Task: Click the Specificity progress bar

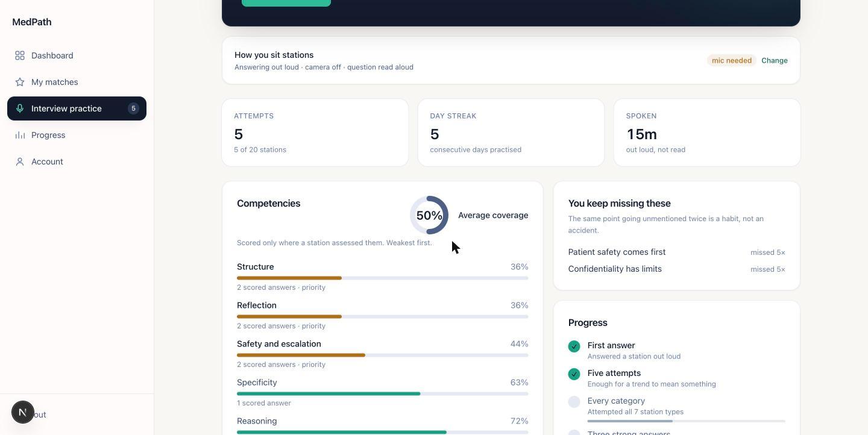Action: coord(383,393)
